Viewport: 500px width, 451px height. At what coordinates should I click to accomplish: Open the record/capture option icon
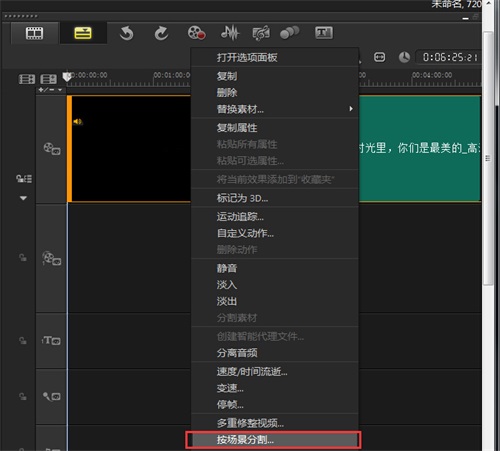[x=196, y=33]
